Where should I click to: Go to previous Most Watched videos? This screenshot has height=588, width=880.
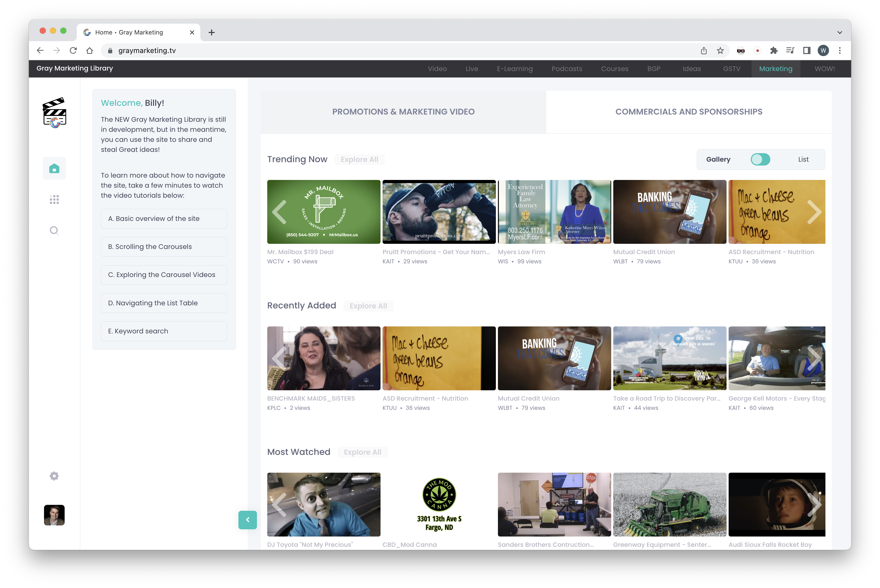pos(279,504)
